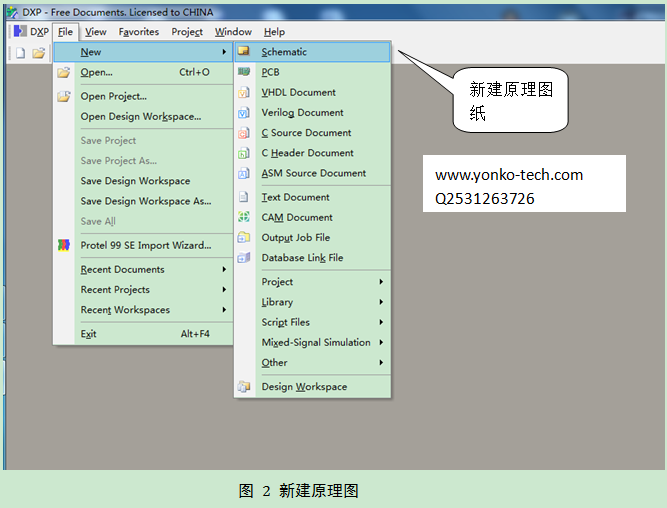Choose Open Design Workspace...
This screenshot has width=667, height=508.
[143, 116]
